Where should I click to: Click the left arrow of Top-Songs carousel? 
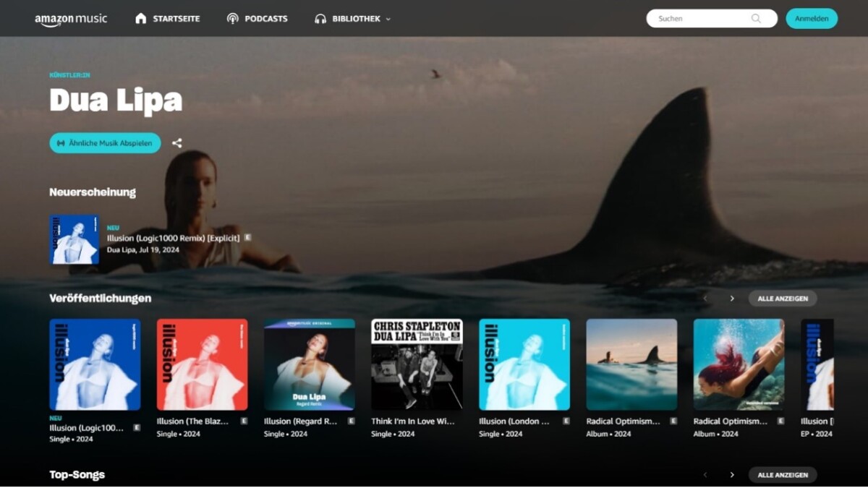click(705, 475)
